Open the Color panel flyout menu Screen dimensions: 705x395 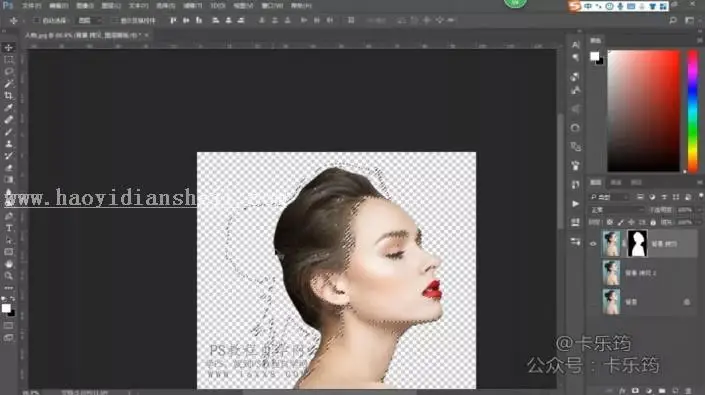pyautogui.click(x=700, y=40)
